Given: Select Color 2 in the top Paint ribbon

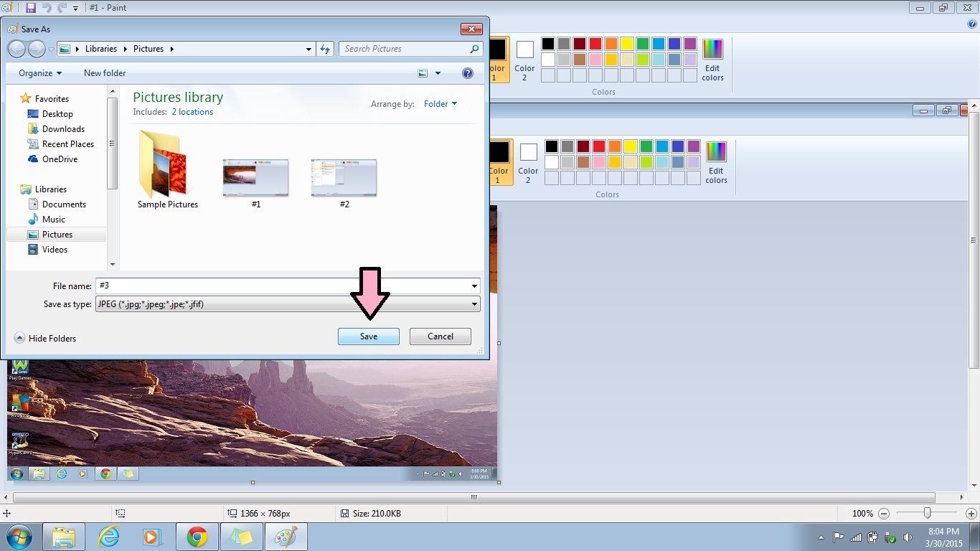Looking at the screenshot, I should tap(525, 60).
